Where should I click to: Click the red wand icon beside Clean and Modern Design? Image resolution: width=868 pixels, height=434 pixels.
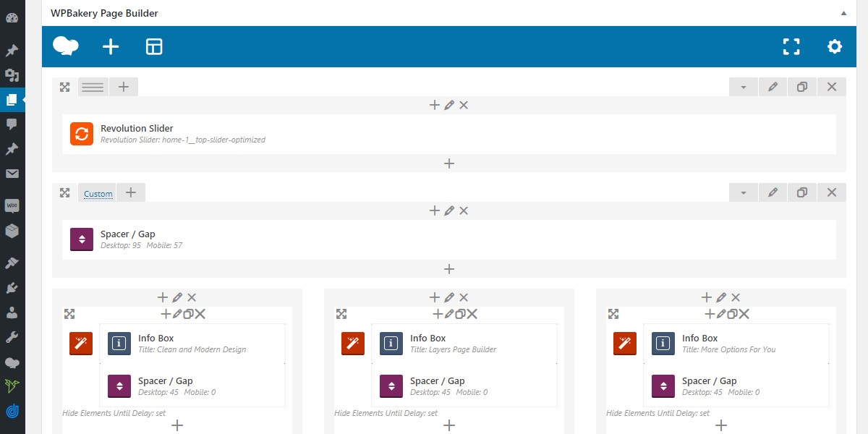pos(81,344)
